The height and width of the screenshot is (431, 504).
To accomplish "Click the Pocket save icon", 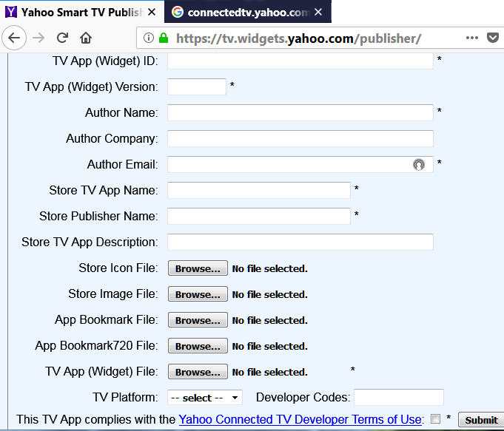I will click(x=493, y=38).
